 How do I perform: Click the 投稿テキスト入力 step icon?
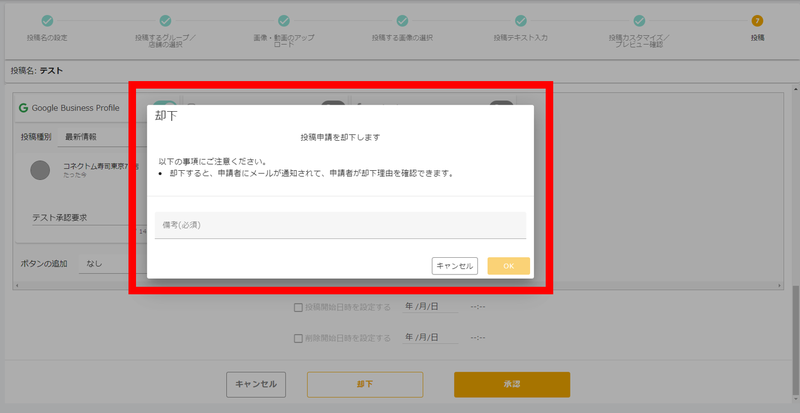520,20
